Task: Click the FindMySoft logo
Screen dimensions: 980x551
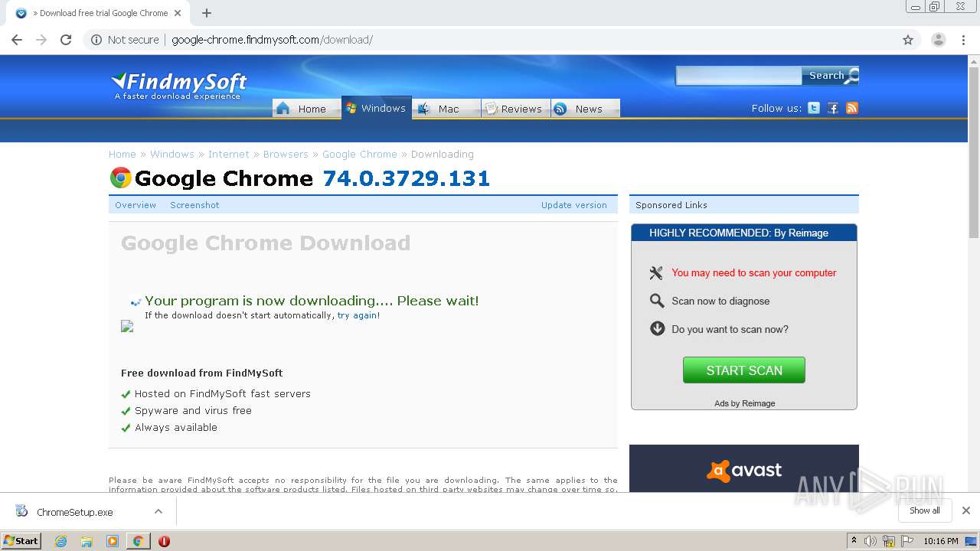Action: pyautogui.click(x=179, y=85)
